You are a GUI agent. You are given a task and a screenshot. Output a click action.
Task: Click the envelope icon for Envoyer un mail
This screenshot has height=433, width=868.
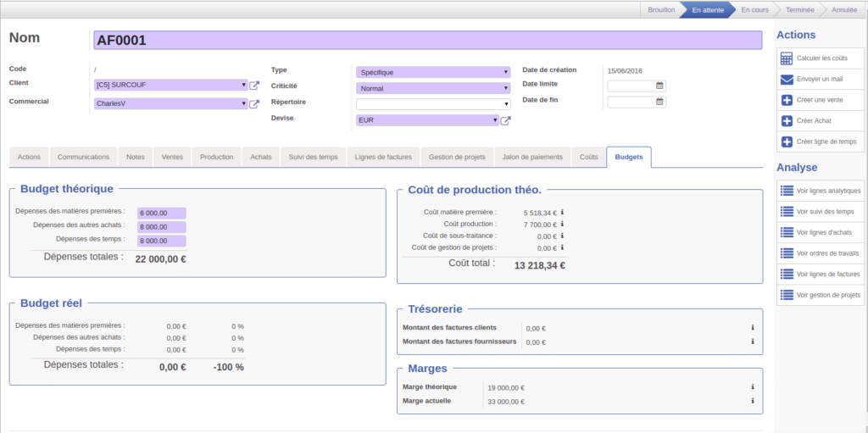coord(787,80)
